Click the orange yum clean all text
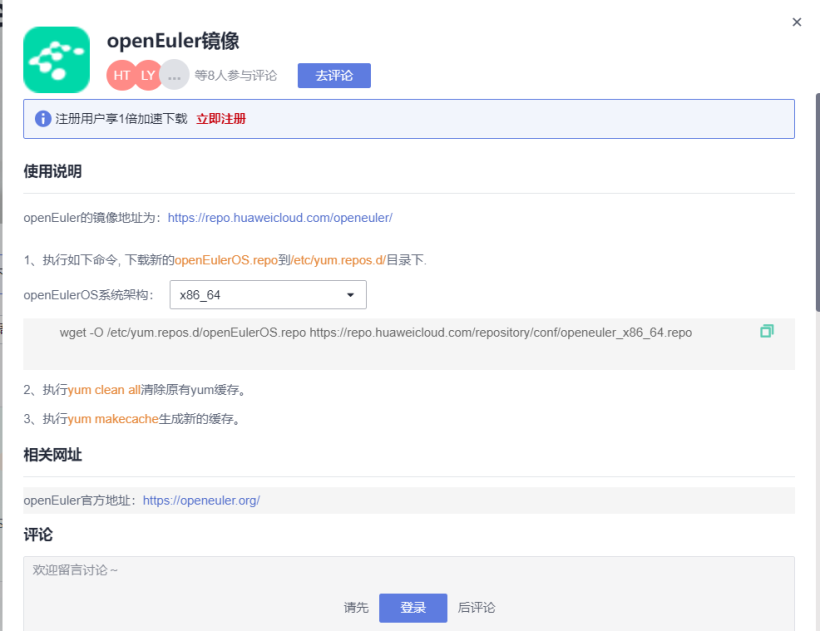Viewport: 820px width, 631px height. point(104,389)
